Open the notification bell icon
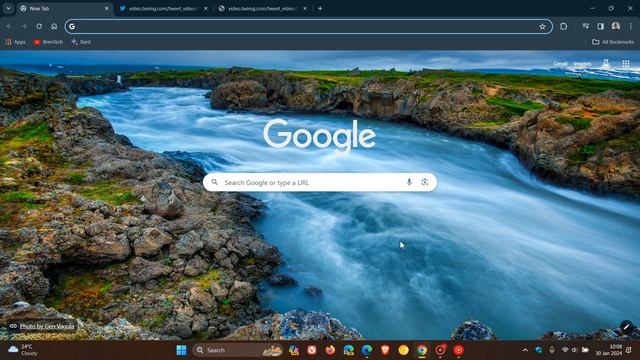The image size is (640, 360). pos(629,350)
